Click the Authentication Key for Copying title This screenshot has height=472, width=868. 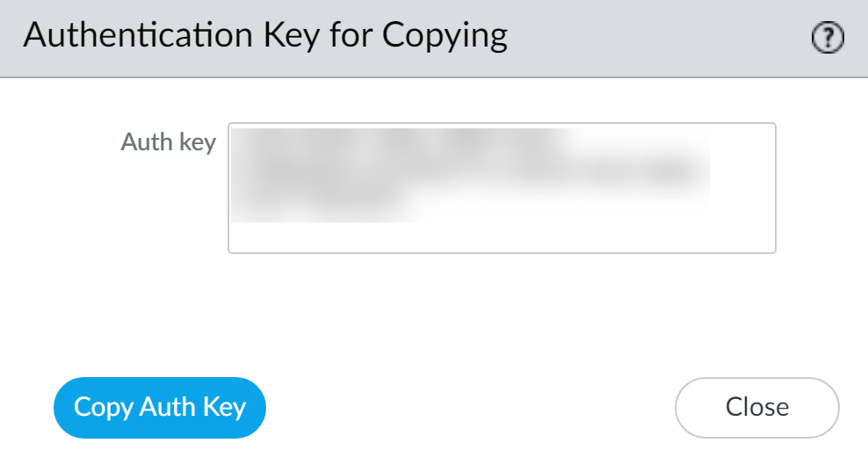tap(265, 36)
